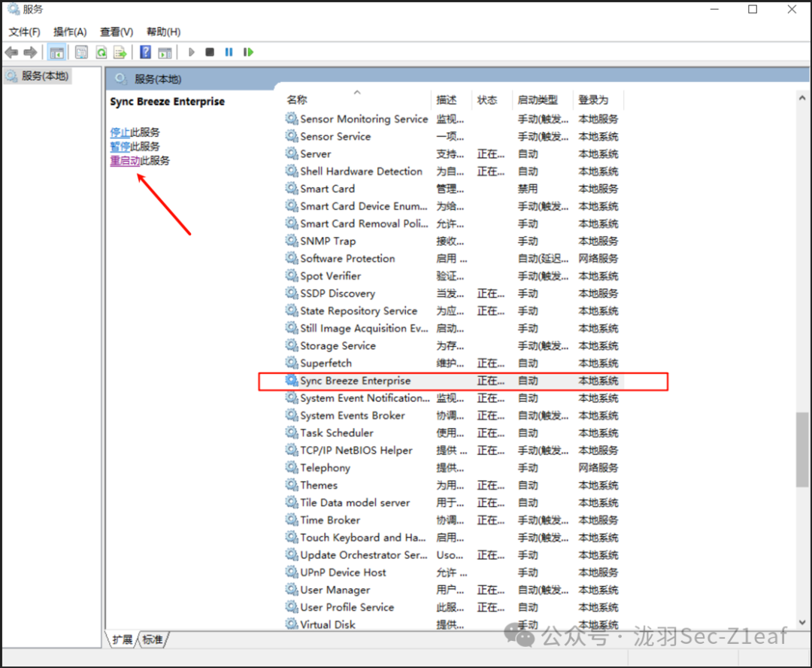The image size is (812, 668).
Task: Click the gear icon beside Telephony
Action: [292, 467]
